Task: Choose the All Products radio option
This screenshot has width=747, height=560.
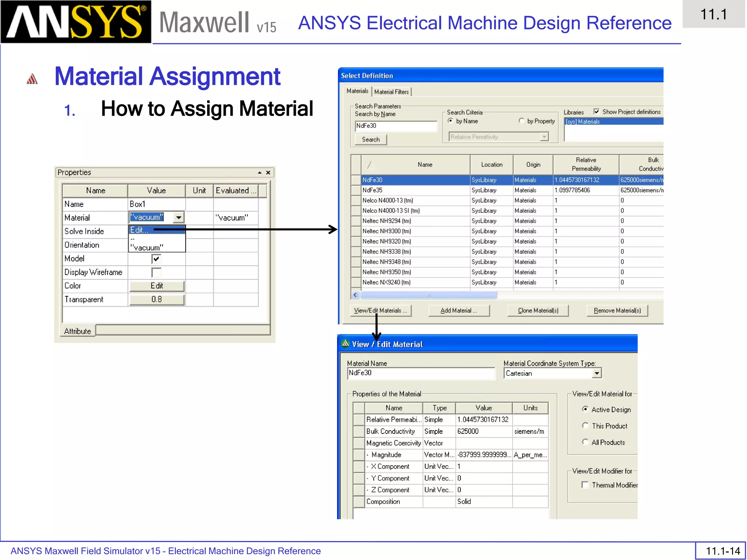Action: click(585, 442)
